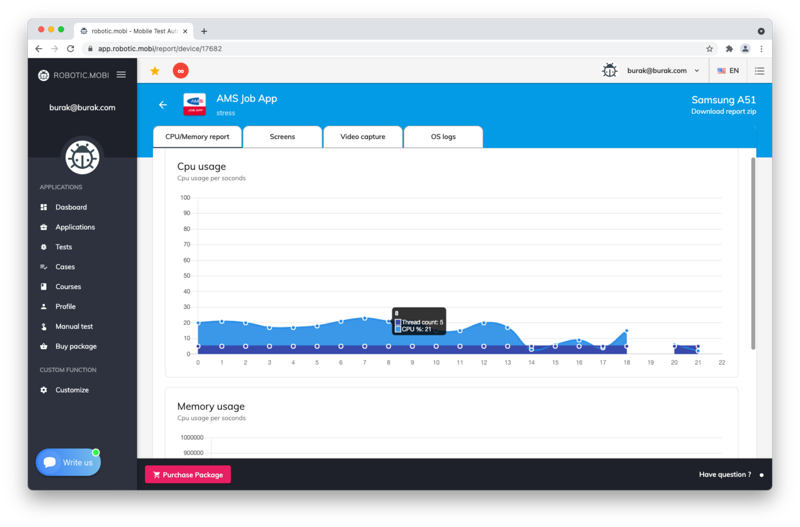Open the EN language selector
The height and width of the screenshot is (527, 800).
pyautogui.click(x=728, y=71)
